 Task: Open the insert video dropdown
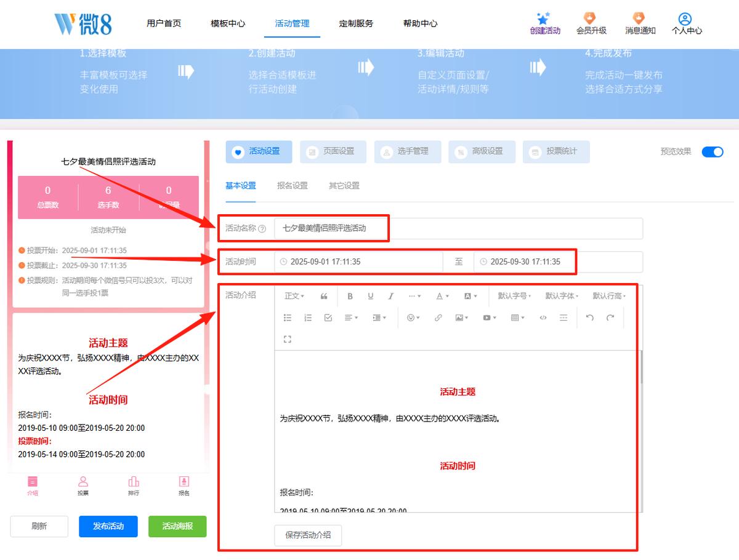click(490, 318)
